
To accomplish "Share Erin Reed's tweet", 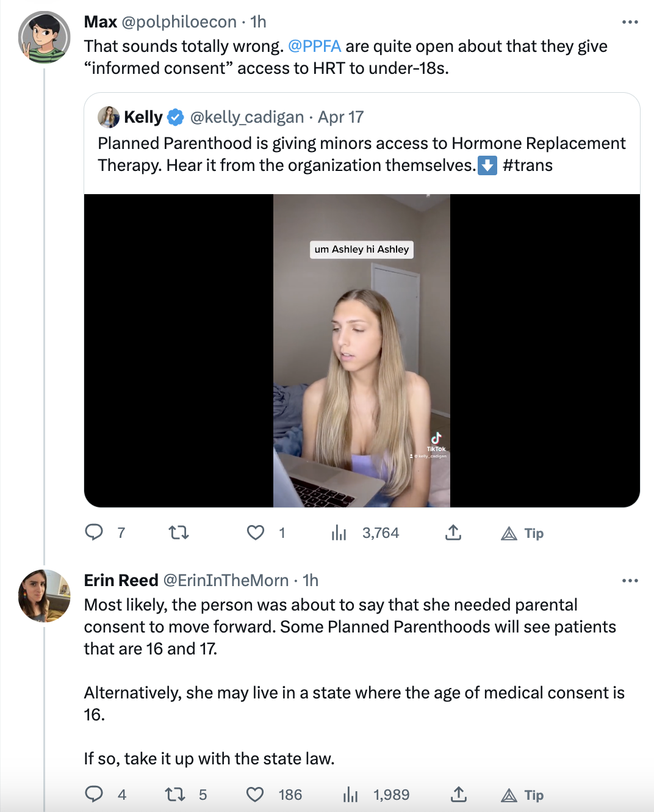I will click(458, 794).
